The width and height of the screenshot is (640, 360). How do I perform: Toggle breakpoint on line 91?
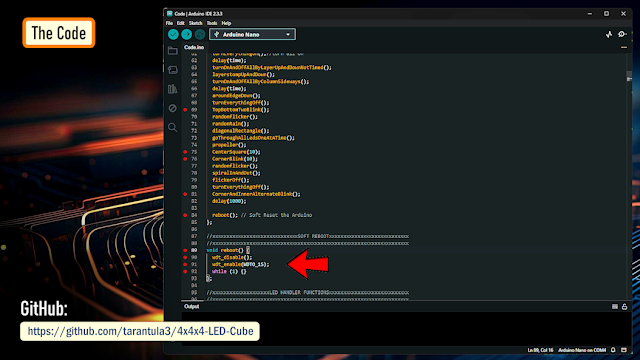coord(185,264)
